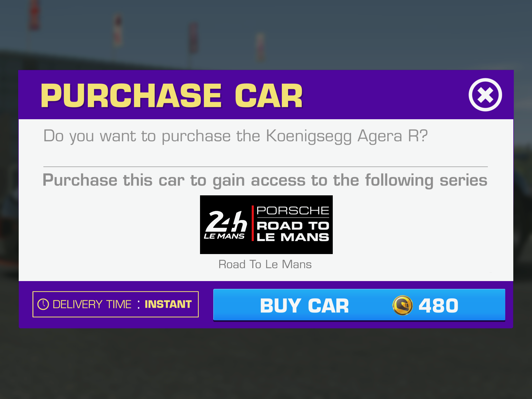Click the ROAD TO LE MANS logo text
Image resolution: width=532 pixels, height=399 pixels.
click(x=293, y=231)
